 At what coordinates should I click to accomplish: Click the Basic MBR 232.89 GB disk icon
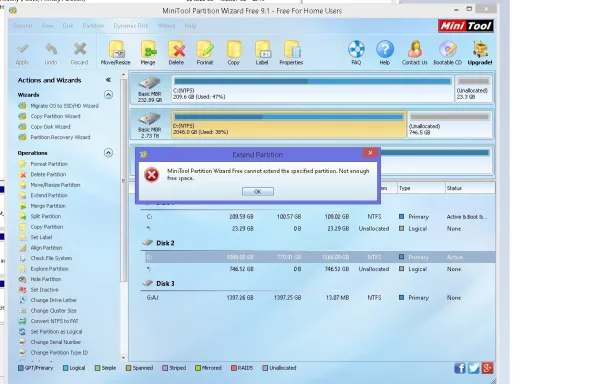[150, 83]
